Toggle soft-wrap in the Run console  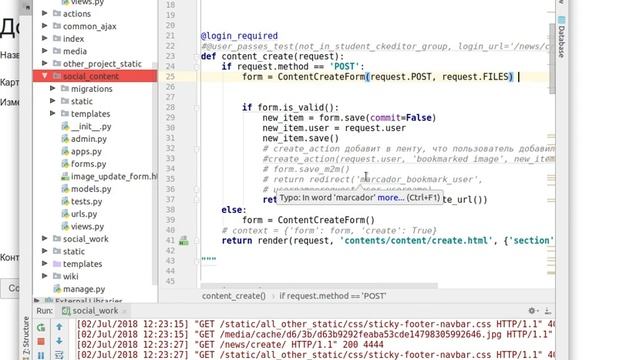click(59, 355)
